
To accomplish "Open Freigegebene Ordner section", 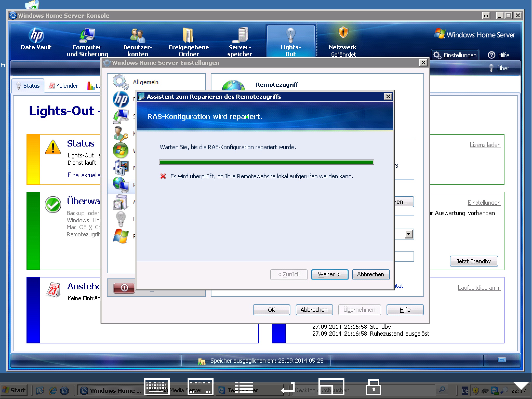I will click(189, 42).
